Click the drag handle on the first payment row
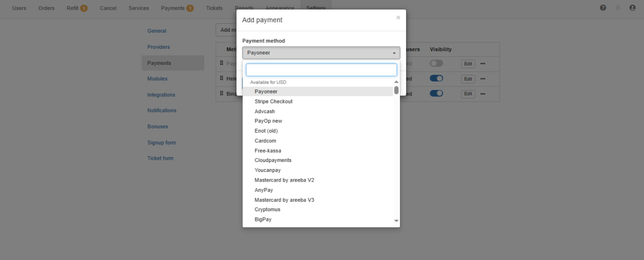The width and height of the screenshot is (644, 260). [x=221, y=63]
